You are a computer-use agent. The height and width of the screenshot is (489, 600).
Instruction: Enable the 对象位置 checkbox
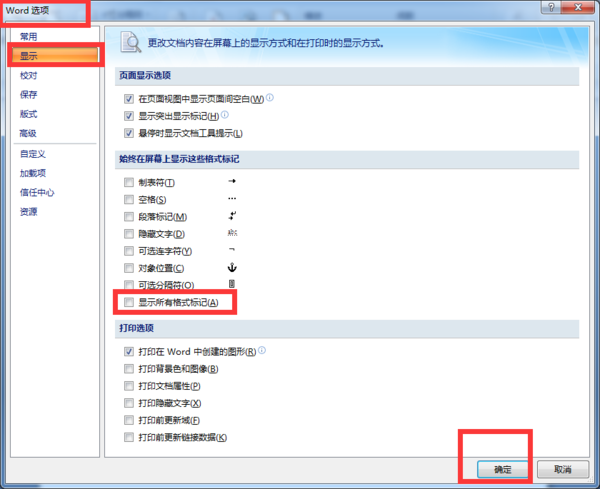pyautogui.click(x=129, y=268)
